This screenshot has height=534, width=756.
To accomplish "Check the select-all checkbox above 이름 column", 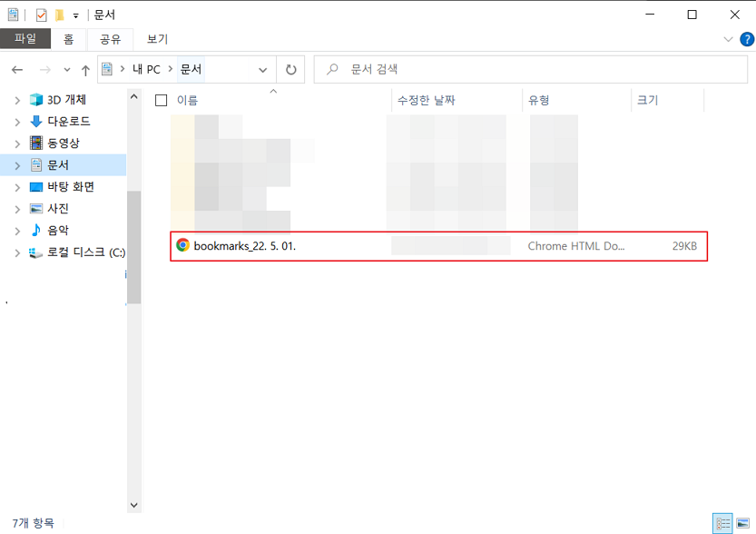I will click(161, 101).
